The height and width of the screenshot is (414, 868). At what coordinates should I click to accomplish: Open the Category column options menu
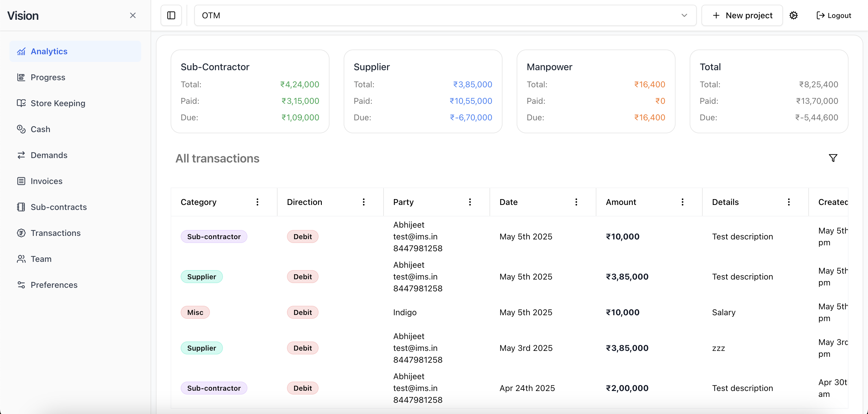click(x=257, y=202)
